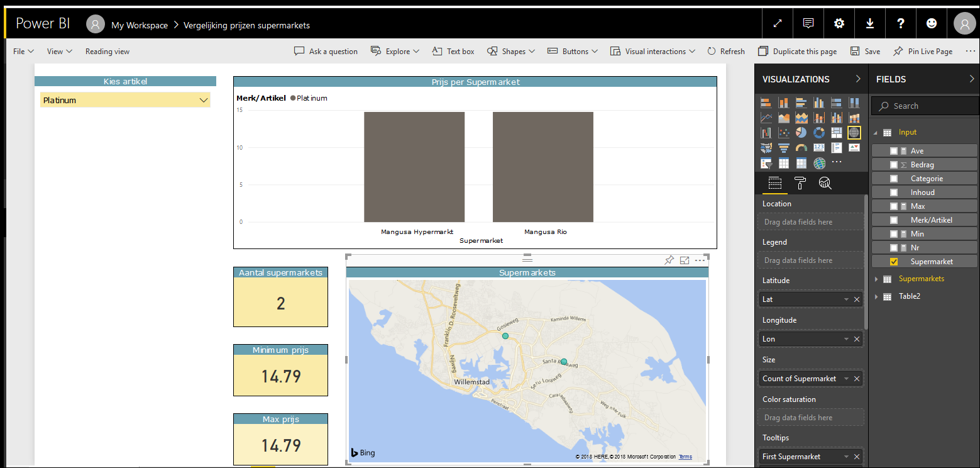This screenshot has width=980, height=468.
Task: Save the report
Action: tap(866, 52)
